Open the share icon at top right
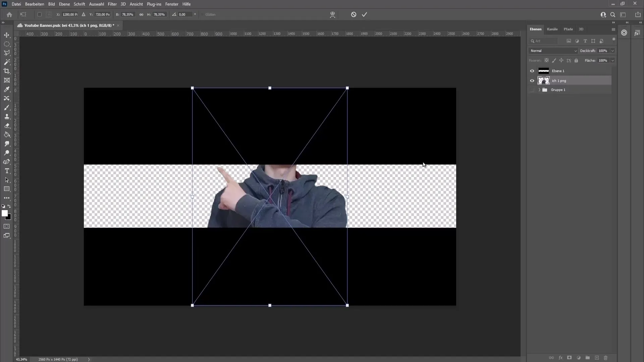The width and height of the screenshot is (644, 362). [638, 14]
